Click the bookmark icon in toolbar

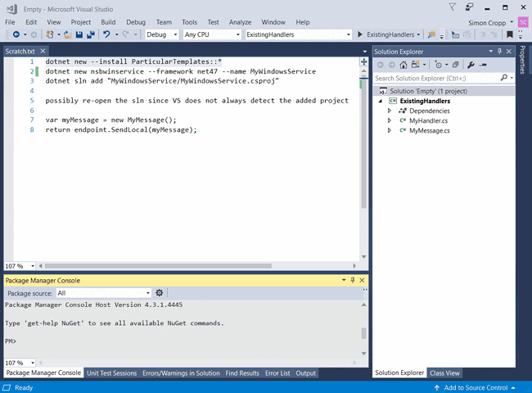tap(509, 34)
